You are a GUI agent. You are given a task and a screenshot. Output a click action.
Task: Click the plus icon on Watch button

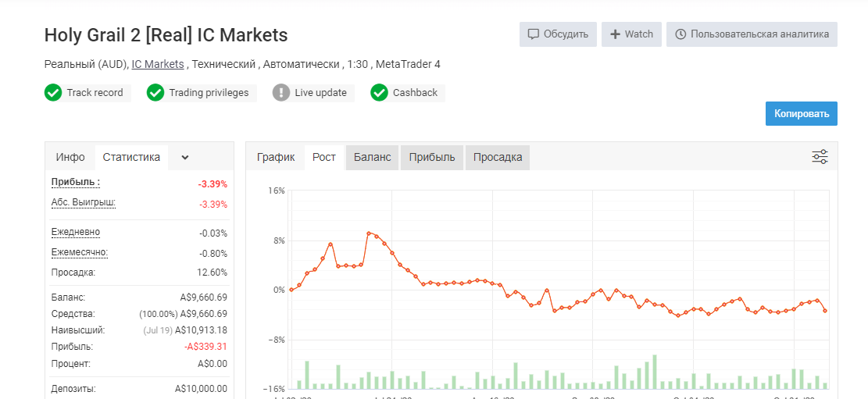tap(615, 34)
